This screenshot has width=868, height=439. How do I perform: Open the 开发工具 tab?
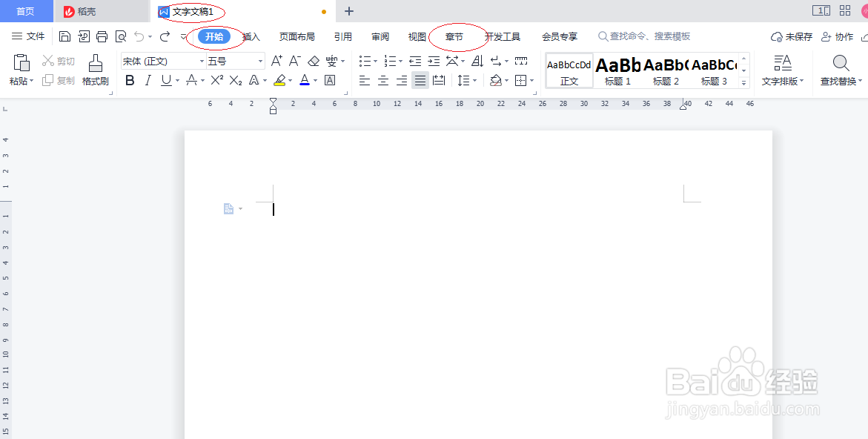(503, 36)
